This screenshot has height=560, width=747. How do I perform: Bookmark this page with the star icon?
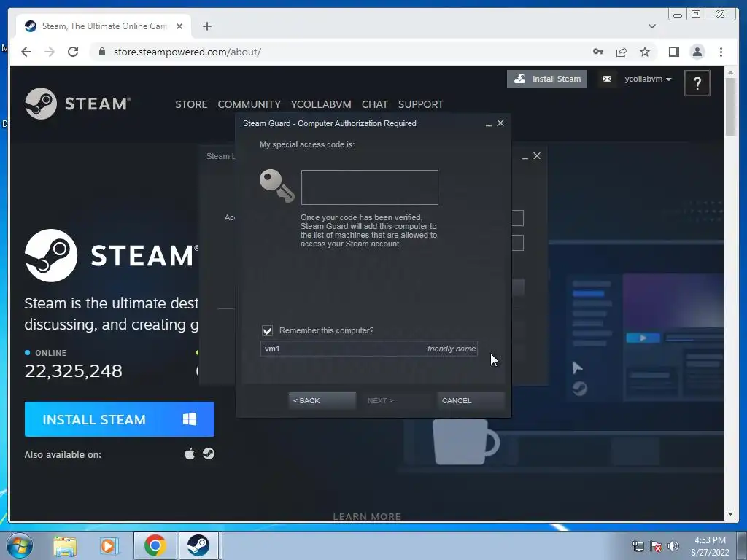click(x=645, y=52)
